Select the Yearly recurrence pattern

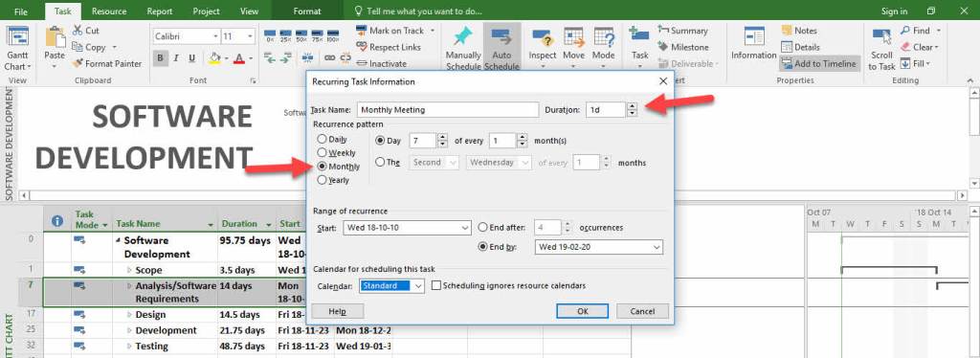pyautogui.click(x=322, y=180)
